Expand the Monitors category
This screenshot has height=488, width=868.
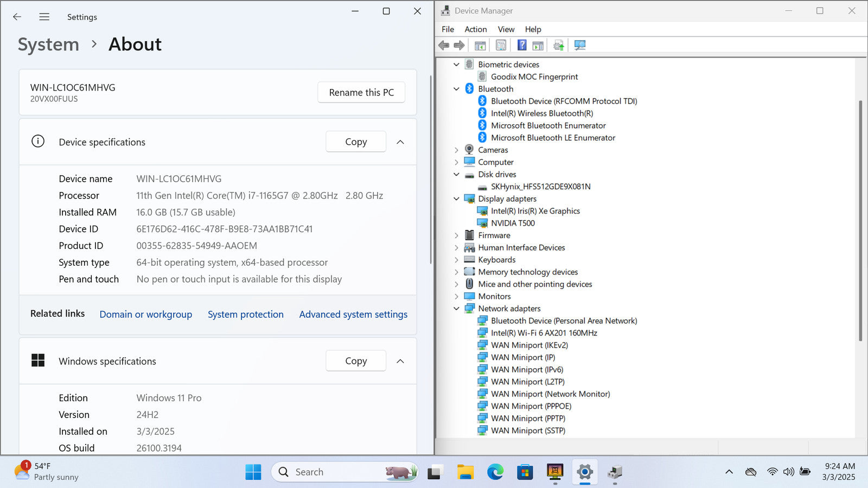point(456,297)
